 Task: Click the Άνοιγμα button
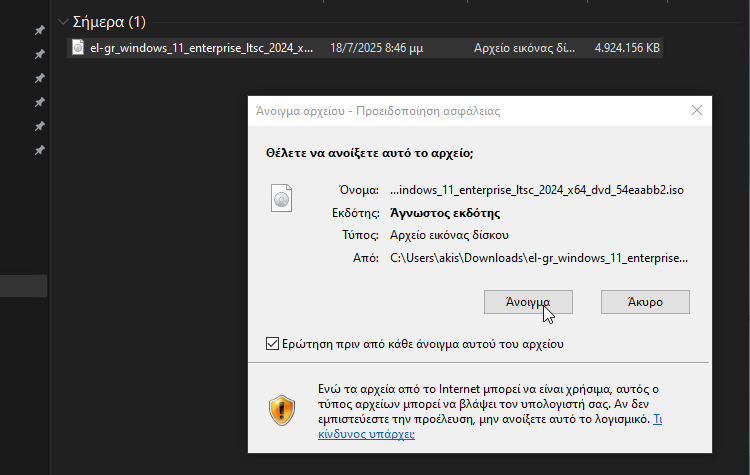click(x=528, y=302)
